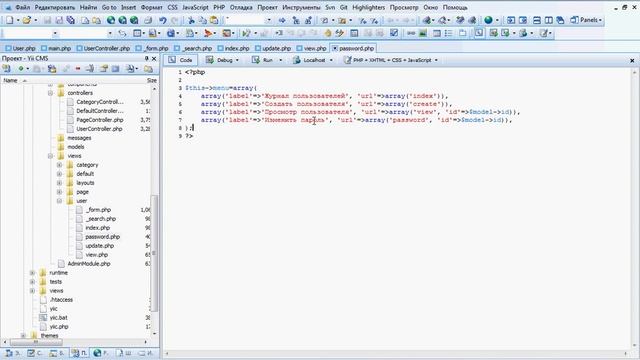The height and width of the screenshot is (360, 640).
Task: Open the Формат menu
Action: 151,7
